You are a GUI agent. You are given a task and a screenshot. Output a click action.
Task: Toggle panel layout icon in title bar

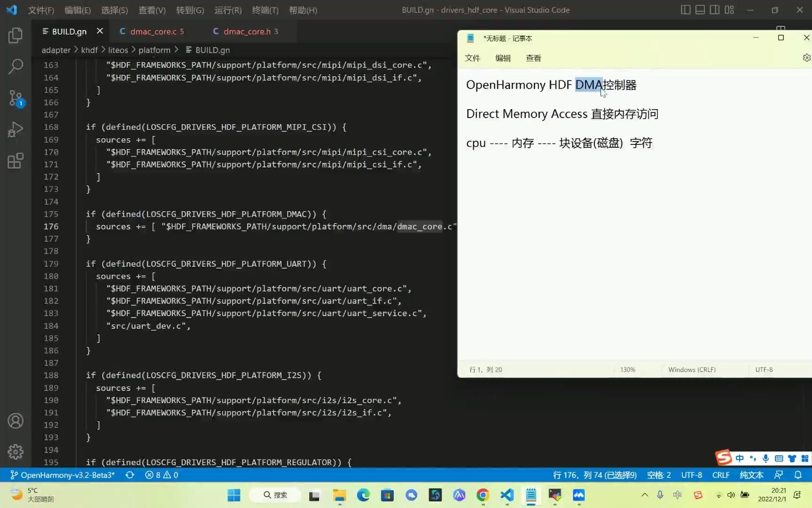[700, 10]
